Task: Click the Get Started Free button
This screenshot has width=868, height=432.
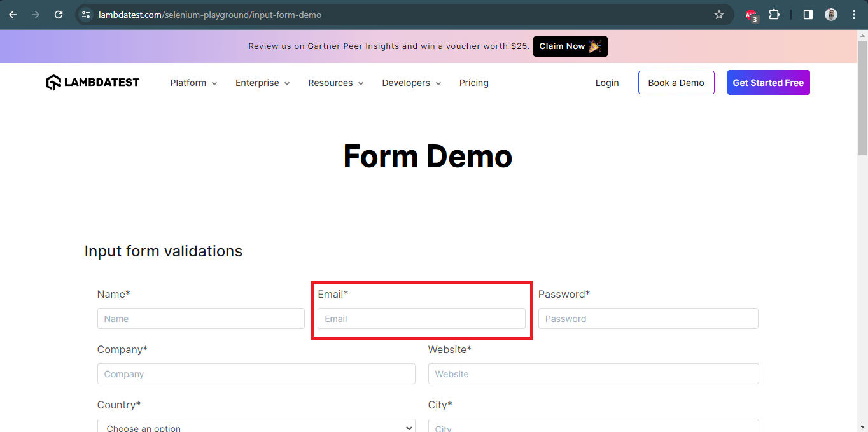Action: (768, 82)
